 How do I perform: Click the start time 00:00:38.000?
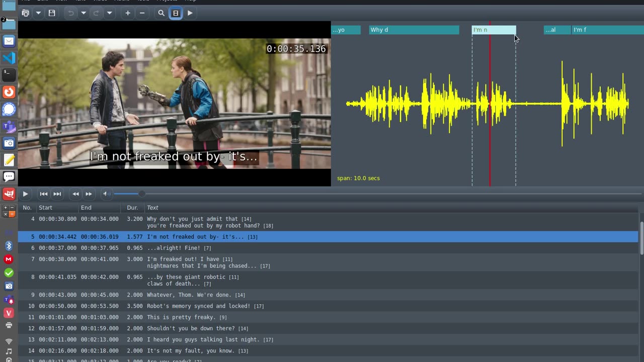pos(58,259)
